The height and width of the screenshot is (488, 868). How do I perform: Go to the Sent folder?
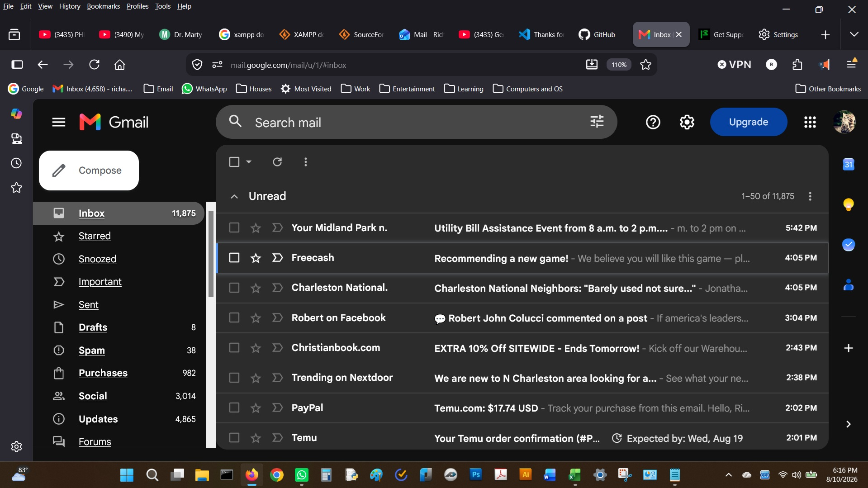pyautogui.click(x=89, y=305)
